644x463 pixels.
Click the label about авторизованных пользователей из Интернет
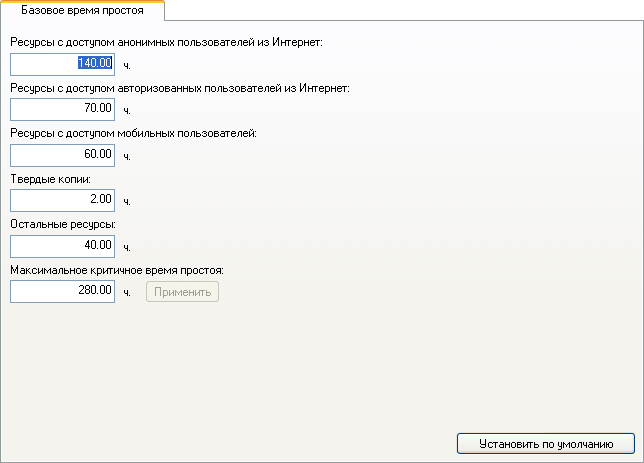tap(180, 88)
